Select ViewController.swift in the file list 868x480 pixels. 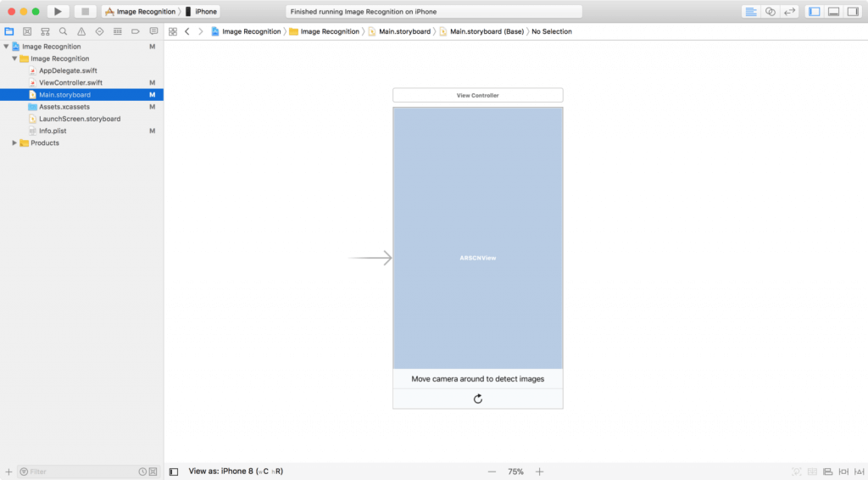pyautogui.click(x=70, y=83)
